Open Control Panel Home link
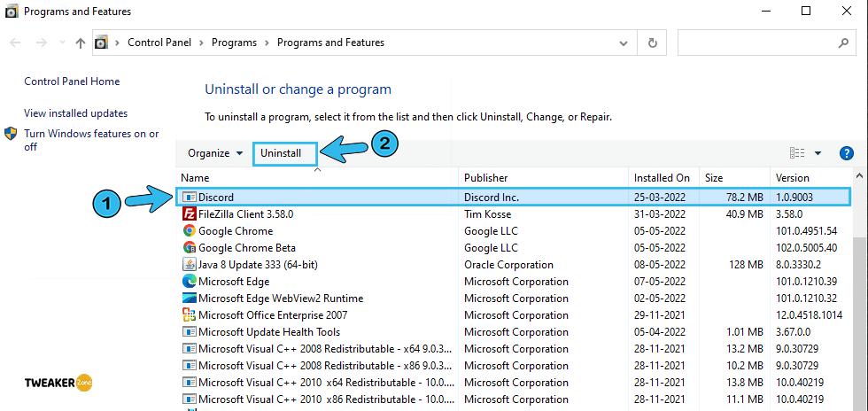This screenshot has width=868, height=411. (x=72, y=81)
